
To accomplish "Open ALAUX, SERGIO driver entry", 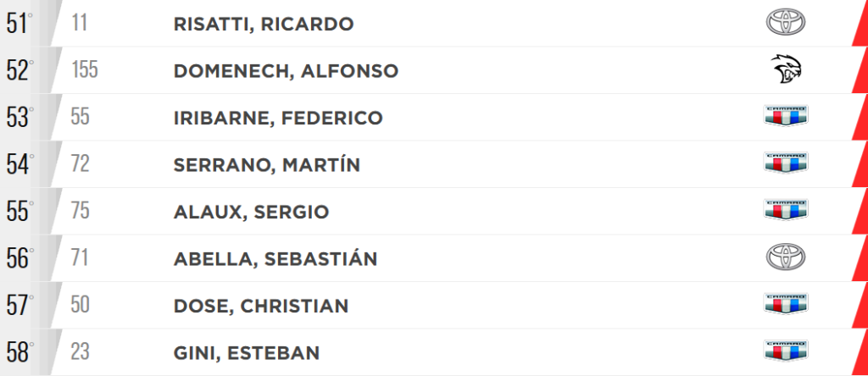I will click(x=251, y=213).
